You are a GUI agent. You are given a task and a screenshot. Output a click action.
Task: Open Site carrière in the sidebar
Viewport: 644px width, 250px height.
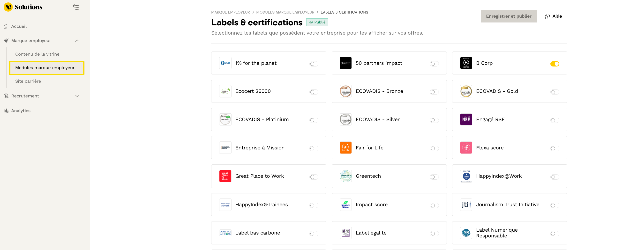pyautogui.click(x=28, y=81)
